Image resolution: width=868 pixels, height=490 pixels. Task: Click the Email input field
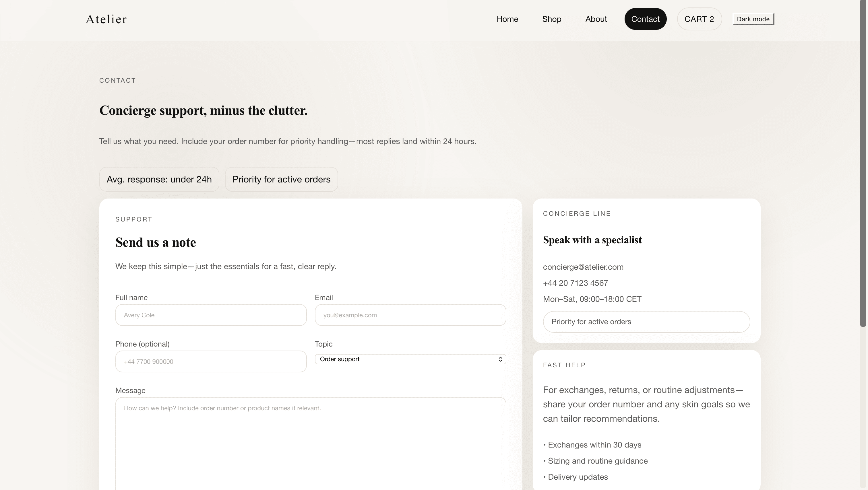[410, 315]
